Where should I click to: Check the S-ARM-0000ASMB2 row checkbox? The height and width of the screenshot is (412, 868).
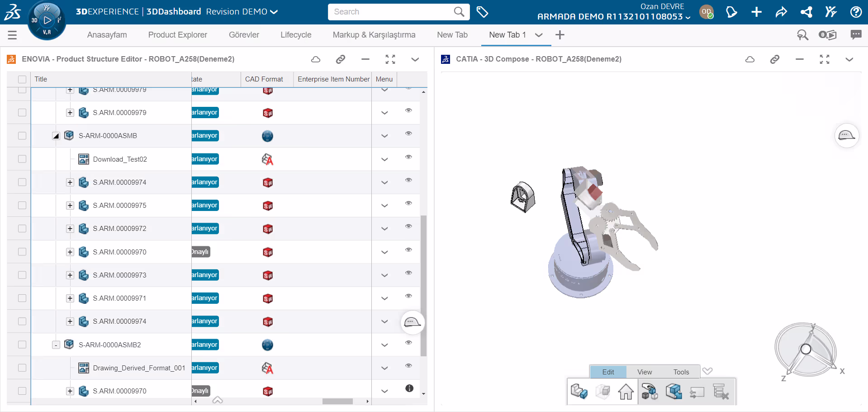(x=22, y=345)
